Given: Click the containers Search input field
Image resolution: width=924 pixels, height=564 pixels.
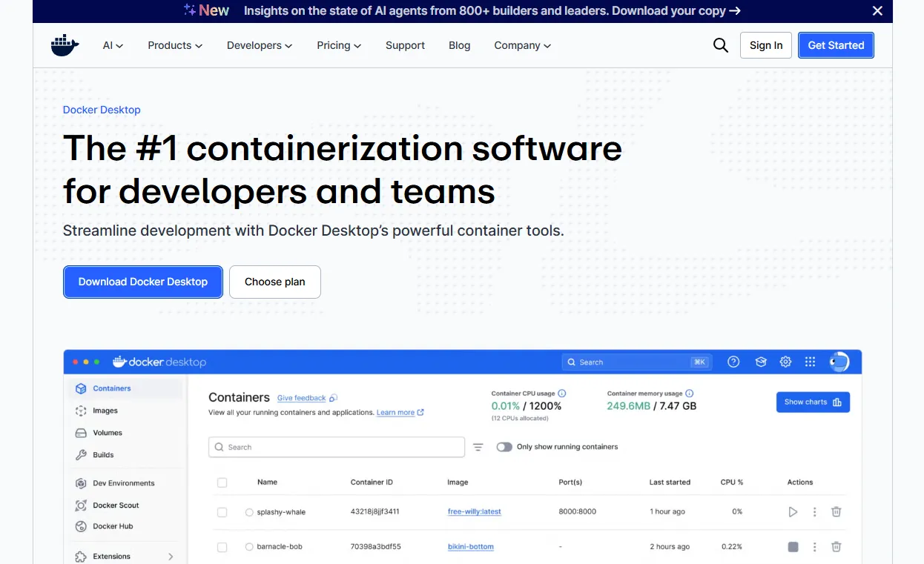Looking at the screenshot, I should click(x=337, y=447).
